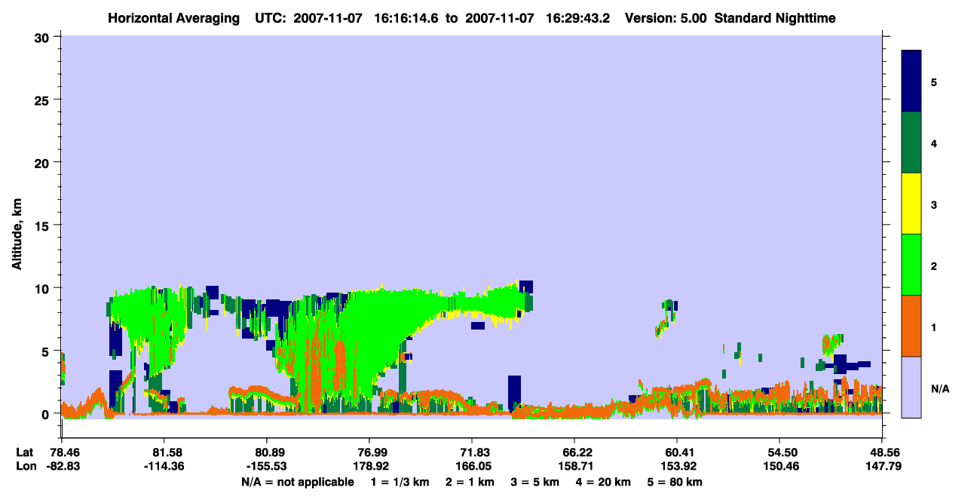Viewport: 980px width, 503px height.
Task: Click the legend entry '1 = 1/3 km'
Action: 400,482
